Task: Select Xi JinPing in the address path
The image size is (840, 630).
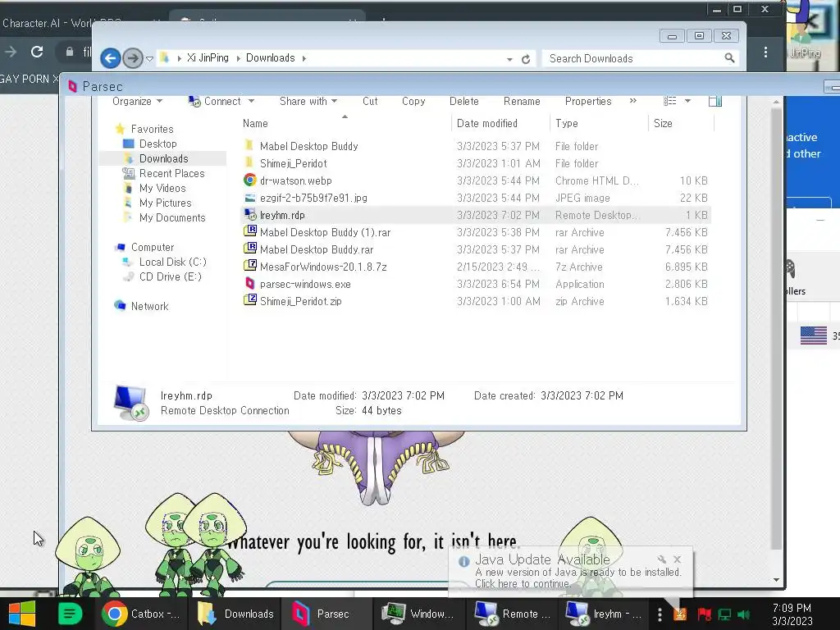Action: point(208,58)
